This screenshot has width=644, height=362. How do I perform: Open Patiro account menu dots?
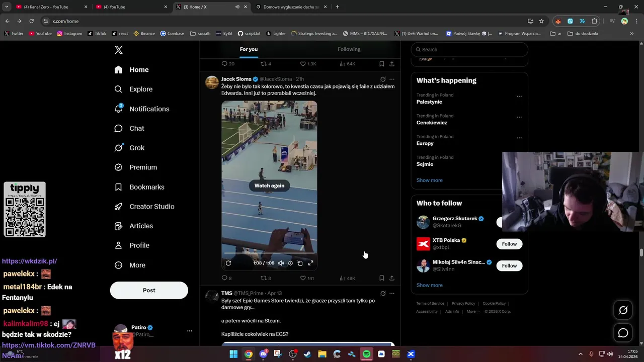coord(190,331)
